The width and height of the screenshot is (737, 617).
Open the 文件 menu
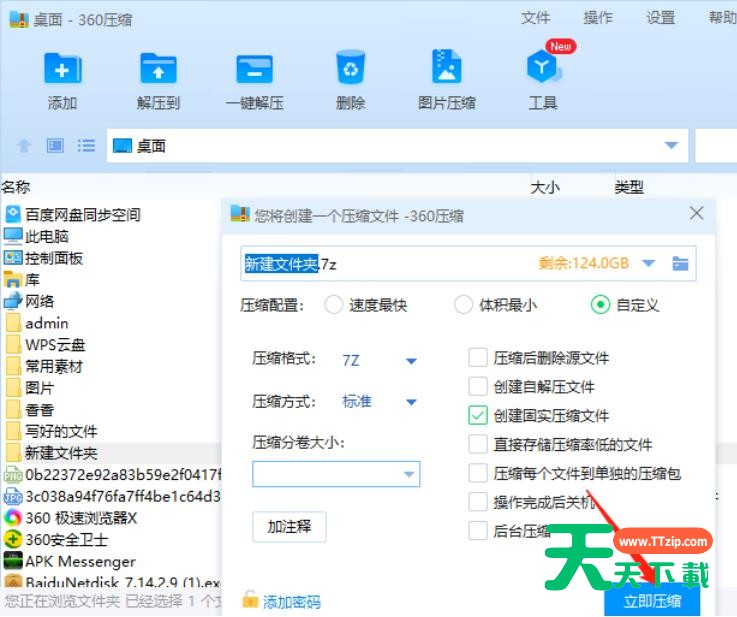pyautogui.click(x=535, y=18)
